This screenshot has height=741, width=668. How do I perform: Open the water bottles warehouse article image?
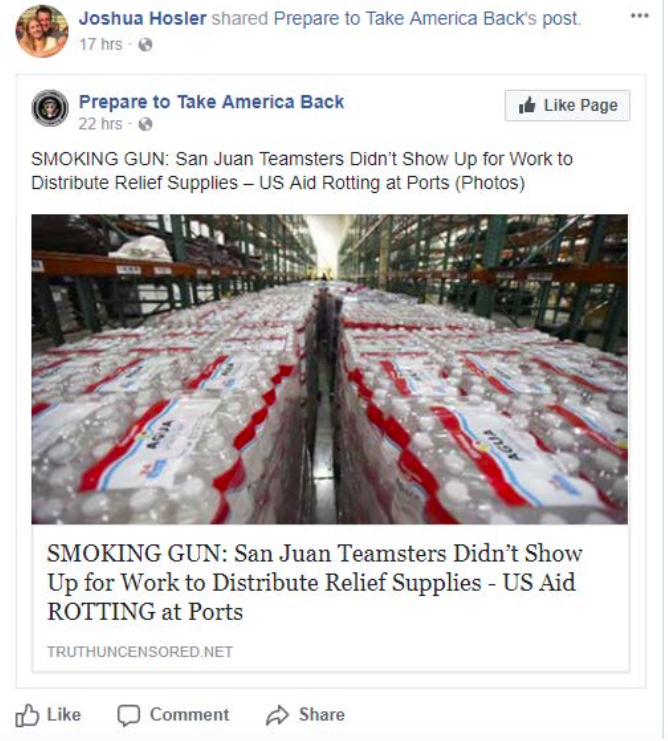pyautogui.click(x=330, y=369)
